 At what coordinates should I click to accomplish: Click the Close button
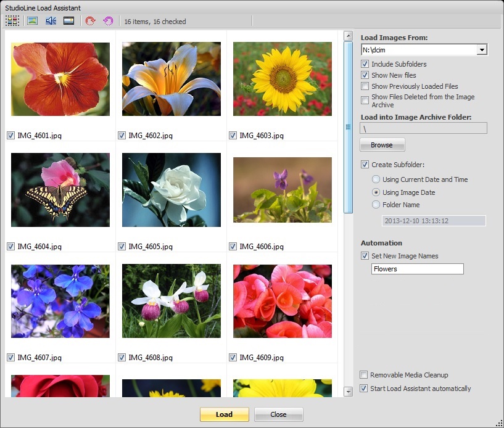[278, 414]
